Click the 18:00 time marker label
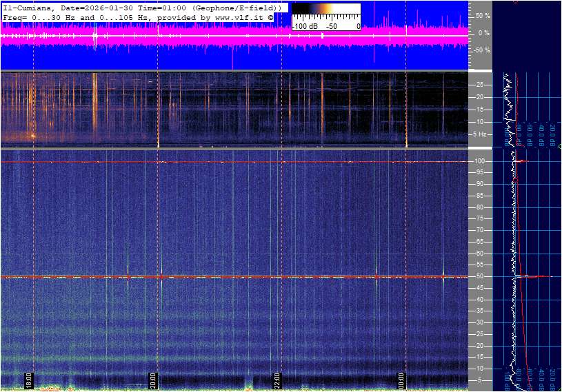The width and height of the screenshot is (562, 392). tap(29, 380)
